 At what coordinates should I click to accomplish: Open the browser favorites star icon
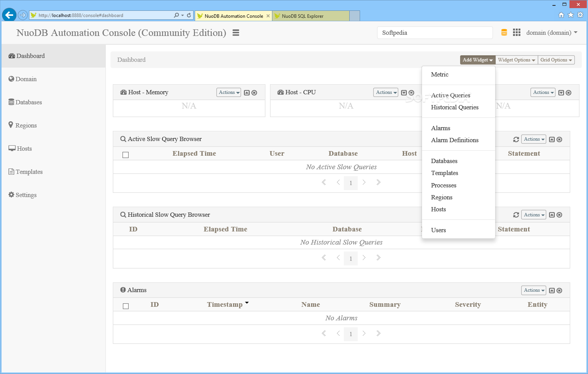[x=571, y=15]
